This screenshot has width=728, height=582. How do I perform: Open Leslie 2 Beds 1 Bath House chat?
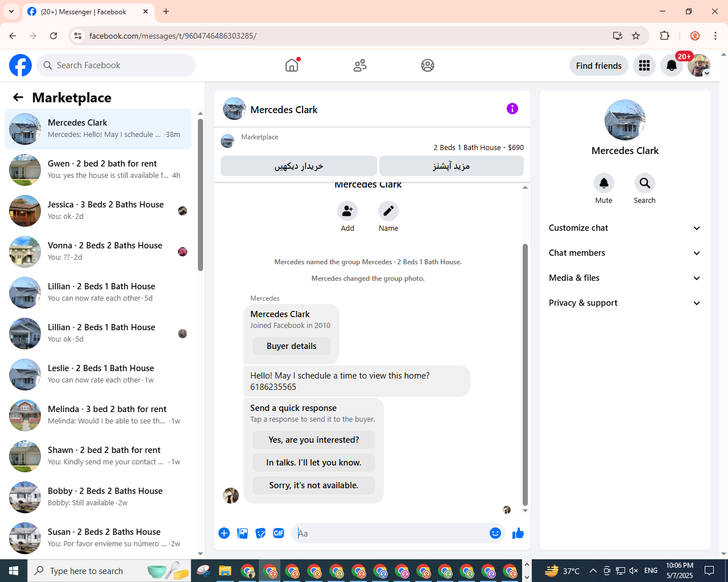[x=98, y=375]
